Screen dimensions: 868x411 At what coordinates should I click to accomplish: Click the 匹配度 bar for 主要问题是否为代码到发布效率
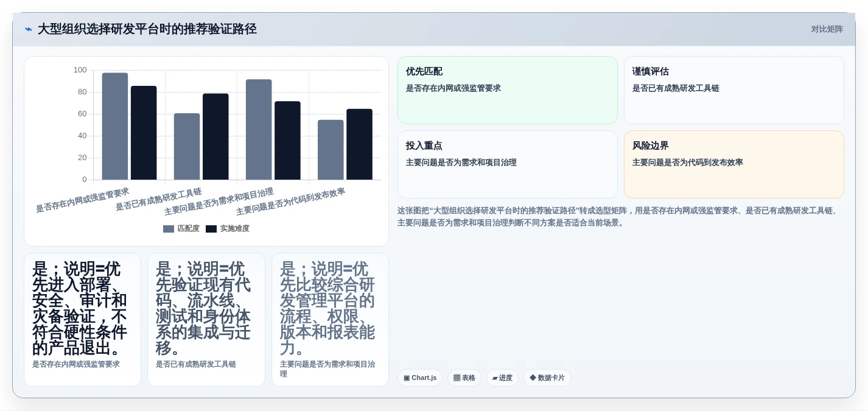click(331, 150)
